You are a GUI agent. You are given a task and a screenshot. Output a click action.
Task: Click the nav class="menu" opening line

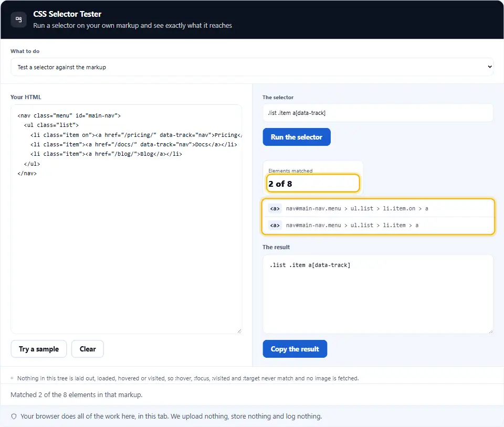69,115
